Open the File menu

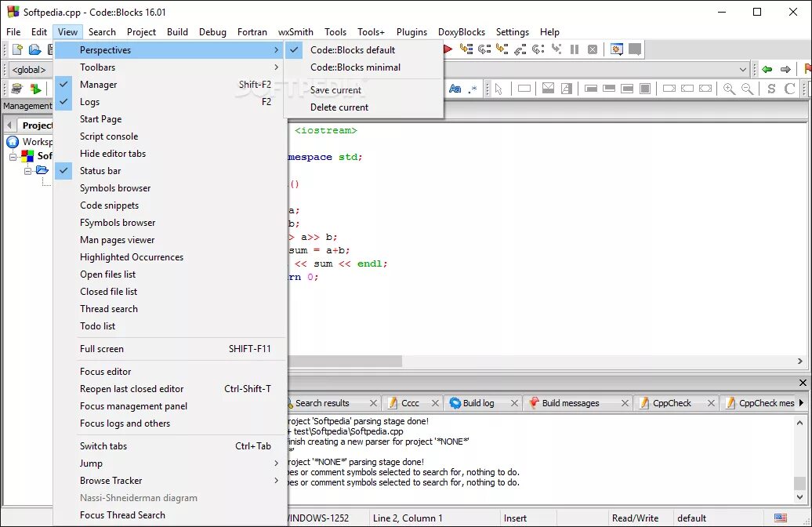pyautogui.click(x=13, y=31)
